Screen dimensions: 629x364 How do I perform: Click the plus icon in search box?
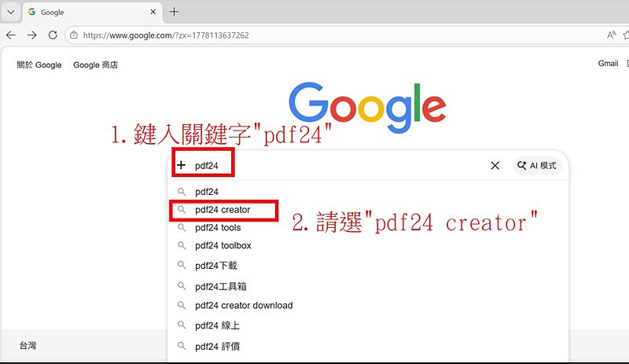182,165
